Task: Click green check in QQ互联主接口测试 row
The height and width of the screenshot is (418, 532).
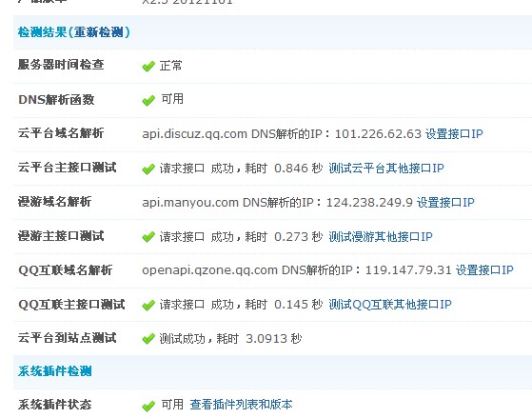Action: pos(148,305)
